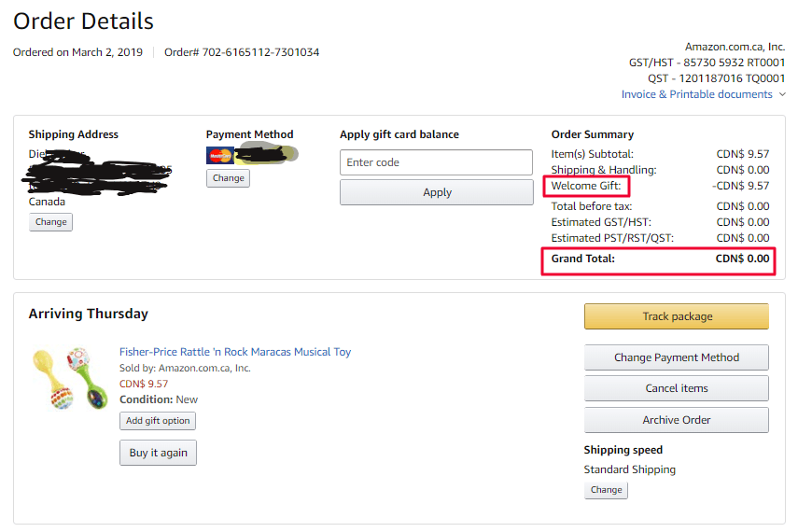Apply the gift card balance

pos(436,192)
